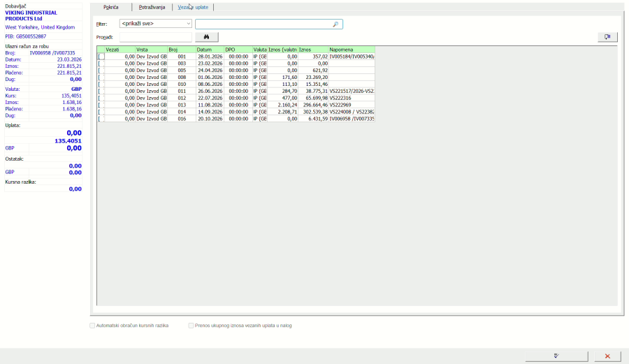
Task: Select the date cell 20.10.2026
Action: point(210,119)
